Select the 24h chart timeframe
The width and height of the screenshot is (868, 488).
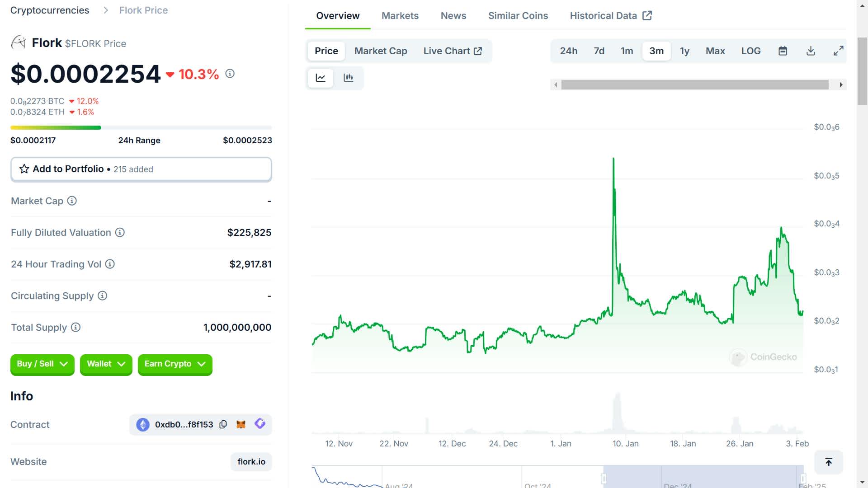click(x=568, y=51)
